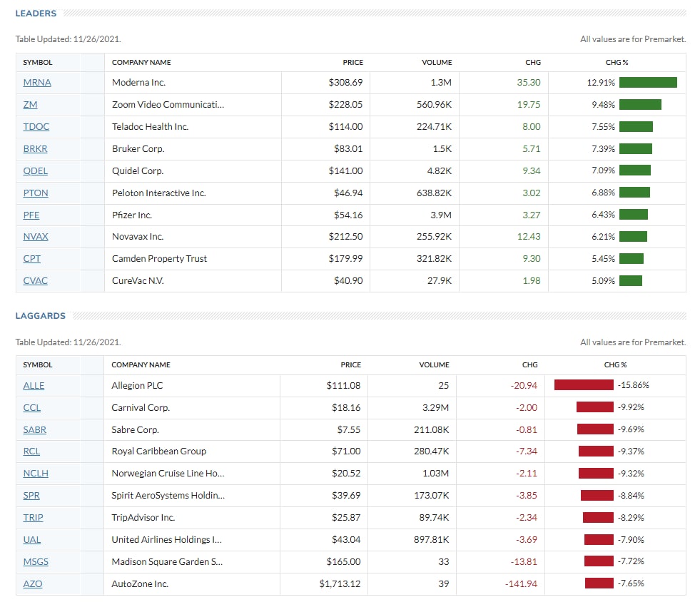Click the PFE ticker link

click(x=31, y=215)
